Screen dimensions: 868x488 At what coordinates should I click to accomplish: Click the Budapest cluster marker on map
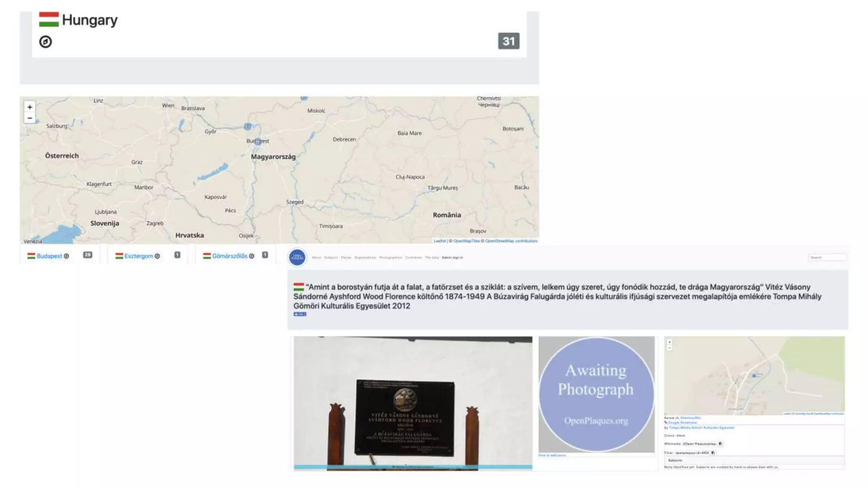(258, 142)
